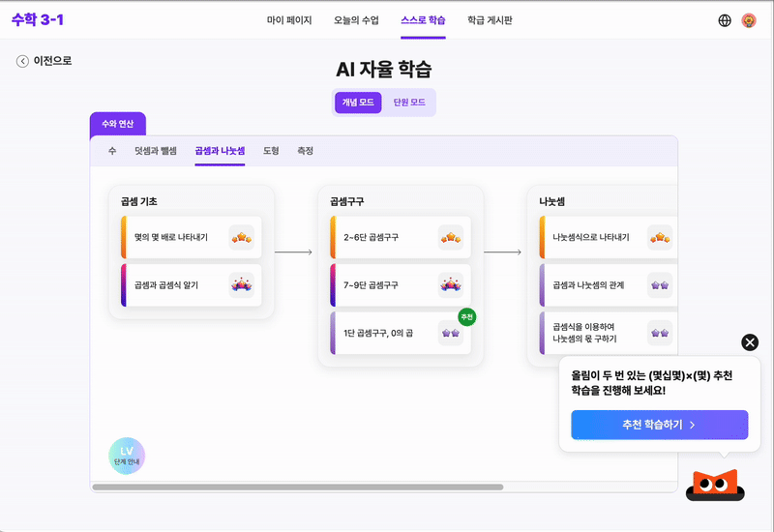Click star icon for 몇의 몇 배로 나타내기
Screen dimensions: 774x532
click(241, 237)
